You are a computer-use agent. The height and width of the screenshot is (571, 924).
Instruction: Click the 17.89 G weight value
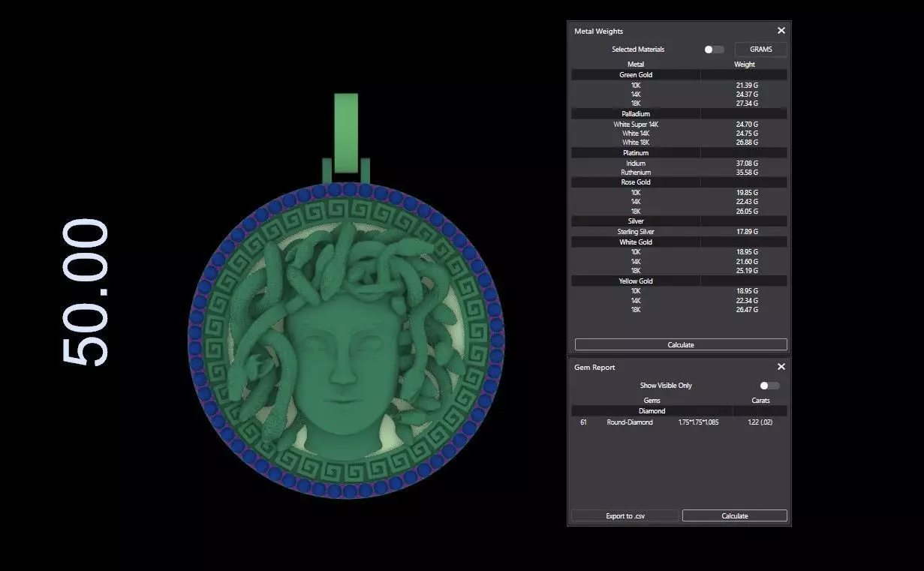click(x=747, y=232)
